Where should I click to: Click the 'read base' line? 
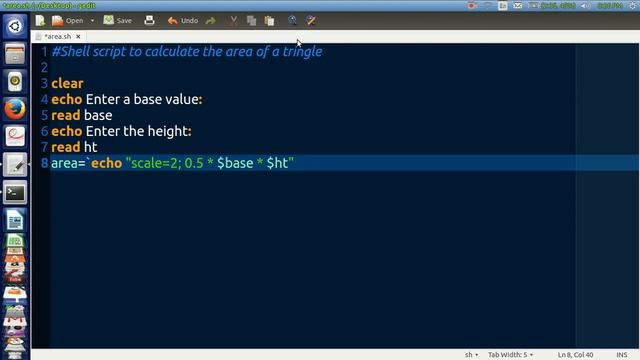[82, 115]
